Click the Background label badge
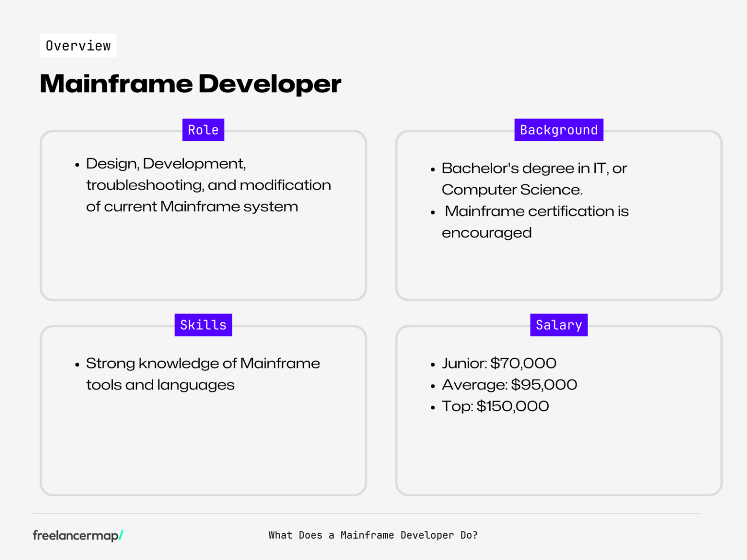This screenshot has height=560, width=747. pos(558,130)
